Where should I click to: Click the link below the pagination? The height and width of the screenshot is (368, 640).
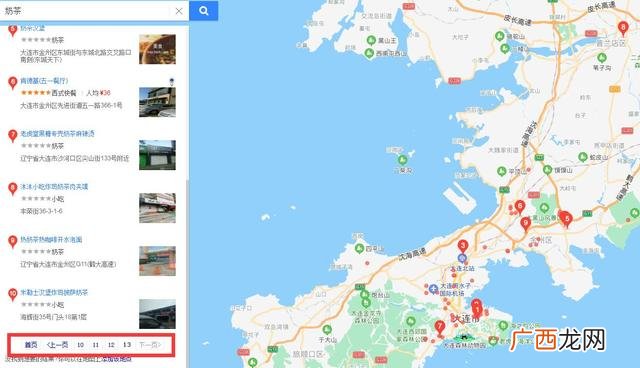117,359
